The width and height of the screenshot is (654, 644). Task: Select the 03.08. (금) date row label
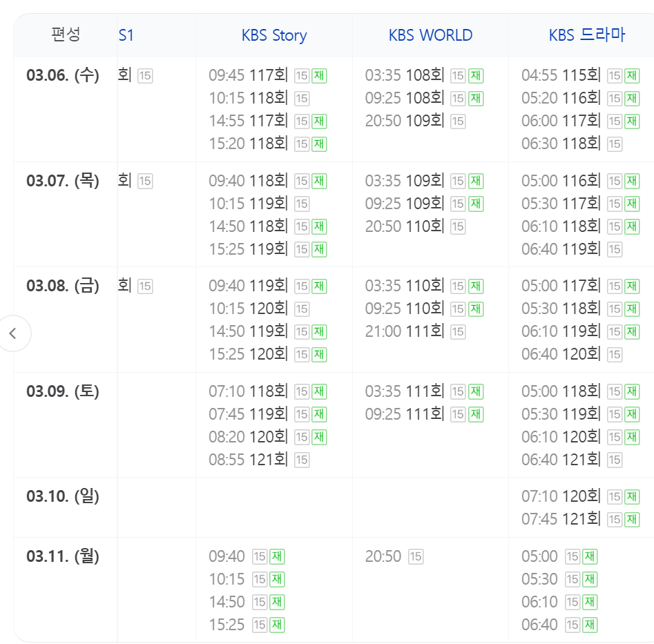click(63, 286)
